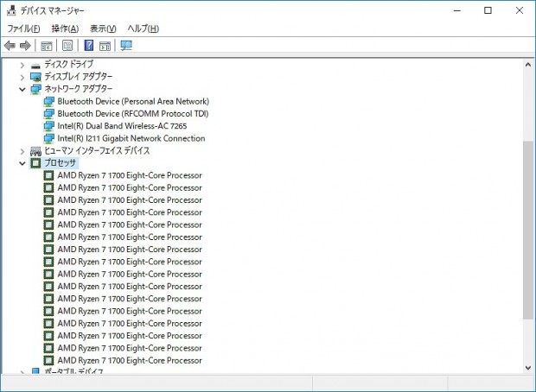Expand the ディスク ドライブ node

click(x=22, y=65)
